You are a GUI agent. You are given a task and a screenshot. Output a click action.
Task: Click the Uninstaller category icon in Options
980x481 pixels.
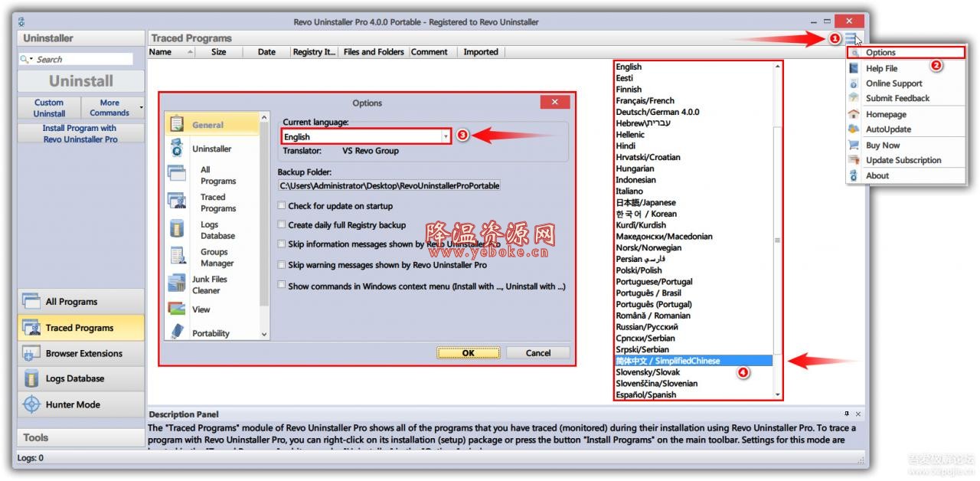177,149
